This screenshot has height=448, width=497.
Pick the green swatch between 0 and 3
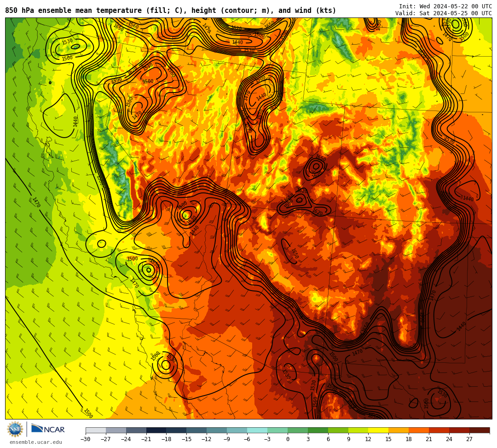tap(298, 430)
